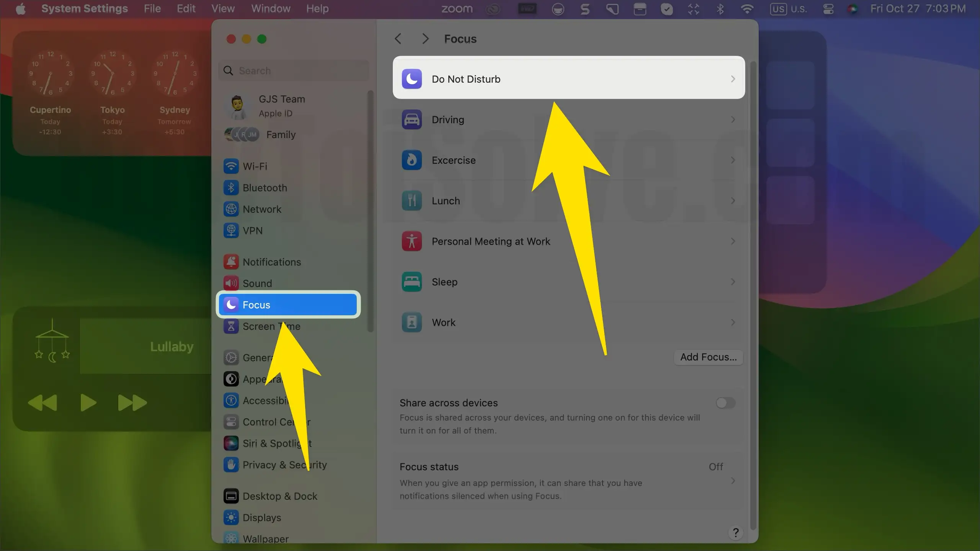The height and width of the screenshot is (551, 980).
Task: Click the Personal Meeting at Work icon
Action: (x=412, y=241)
